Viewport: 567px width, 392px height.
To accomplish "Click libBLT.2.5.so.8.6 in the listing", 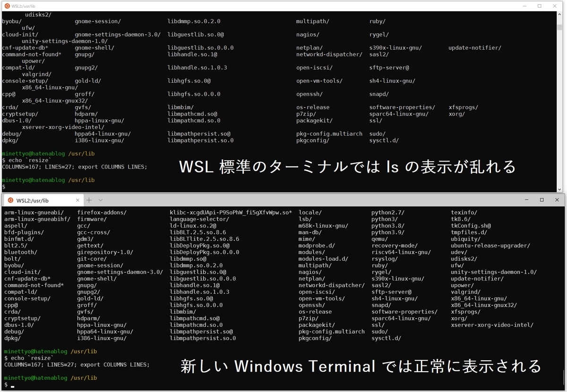I will [198, 232].
